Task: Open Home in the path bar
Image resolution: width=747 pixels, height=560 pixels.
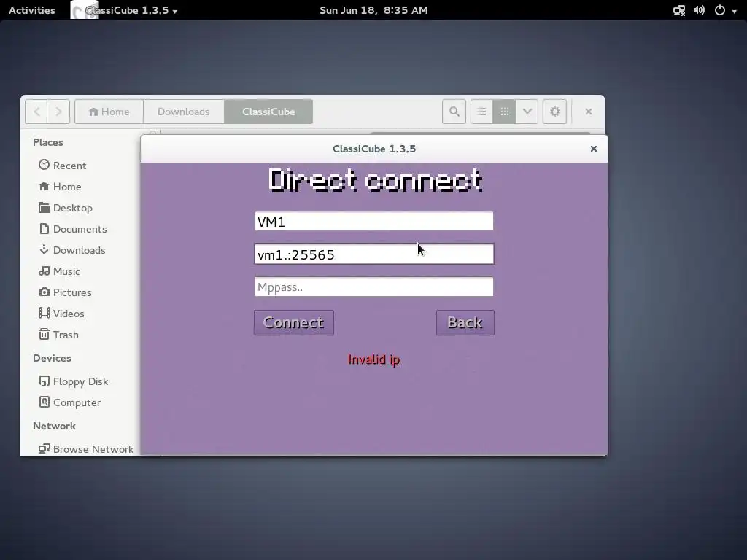Action: (109, 112)
